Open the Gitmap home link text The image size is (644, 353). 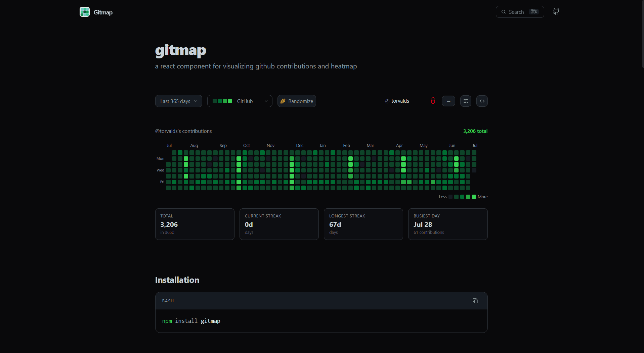point(103,12)
